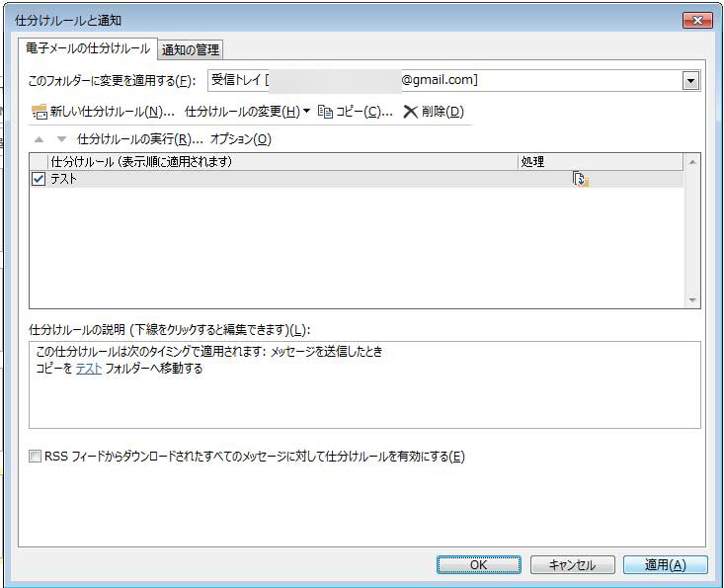Screen dimensions: 724x588
Task: Open the underlined テスト folder link
Action: tap(89, 369)
